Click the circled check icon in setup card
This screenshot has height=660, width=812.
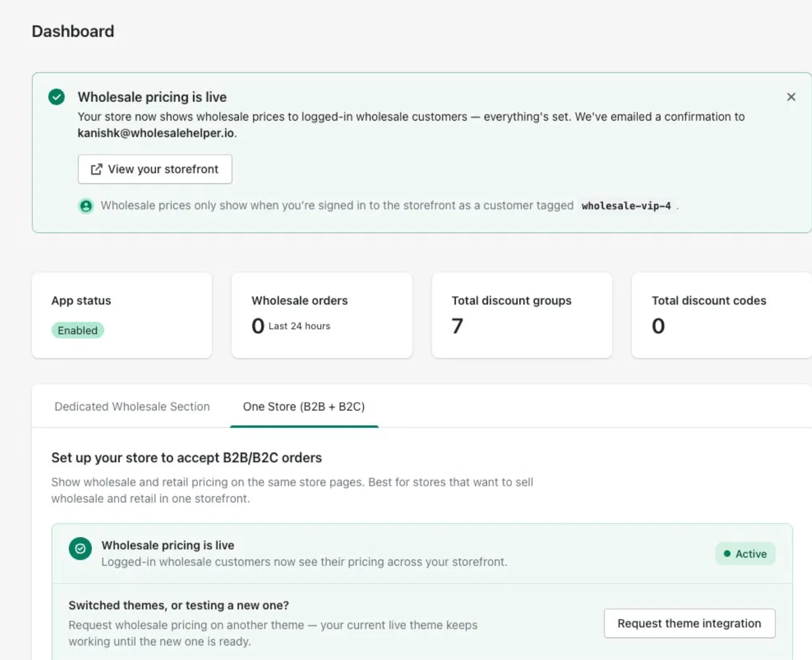80,548
